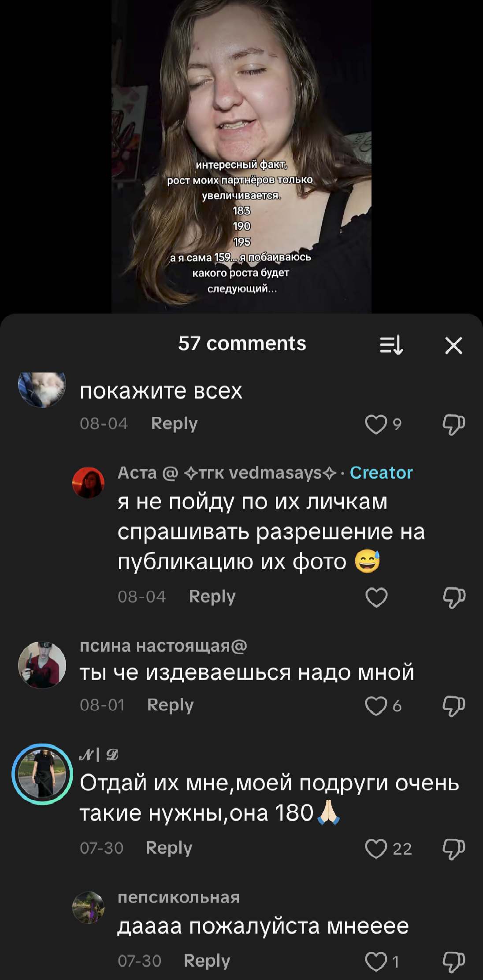Image resolution: width=483 pixels, height=980 pixels.
Task: Open the ring-highlighted avatar's story
Action: tap(42, 774)
